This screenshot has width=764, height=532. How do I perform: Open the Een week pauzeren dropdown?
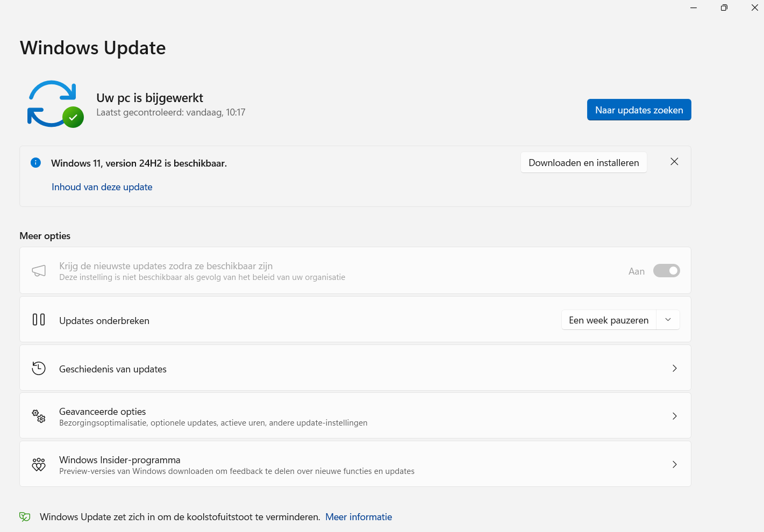[668, 319]
